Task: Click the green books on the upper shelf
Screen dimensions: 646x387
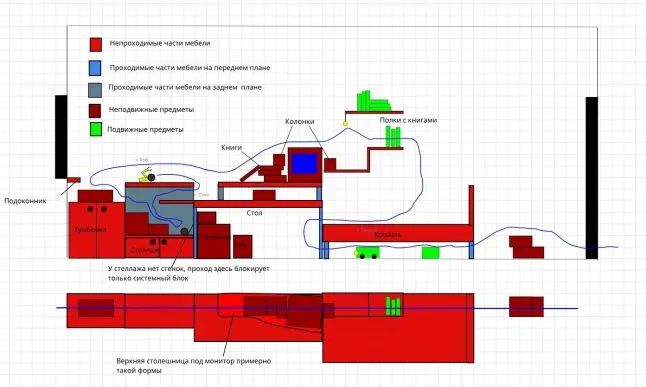Action: click(373, 101)
